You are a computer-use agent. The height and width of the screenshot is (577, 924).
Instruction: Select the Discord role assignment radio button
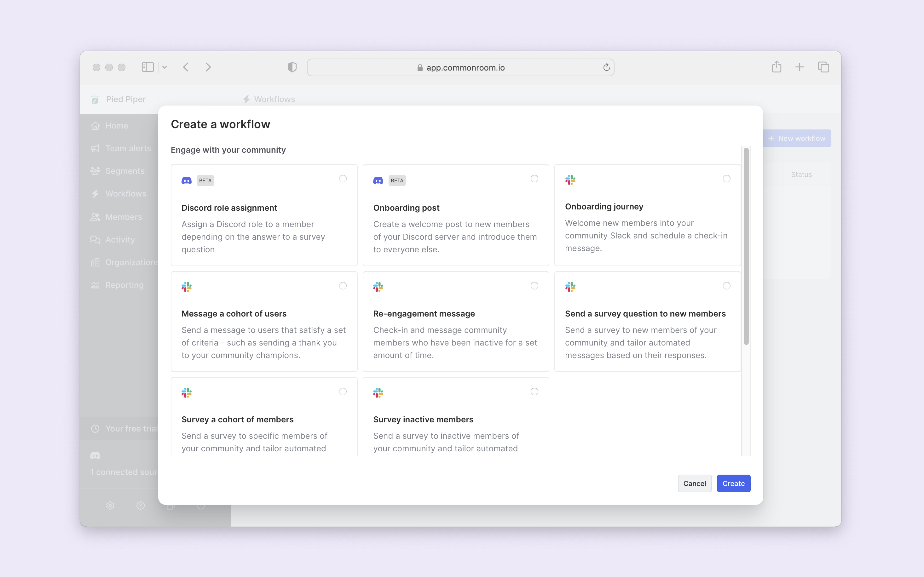point(343,179)
